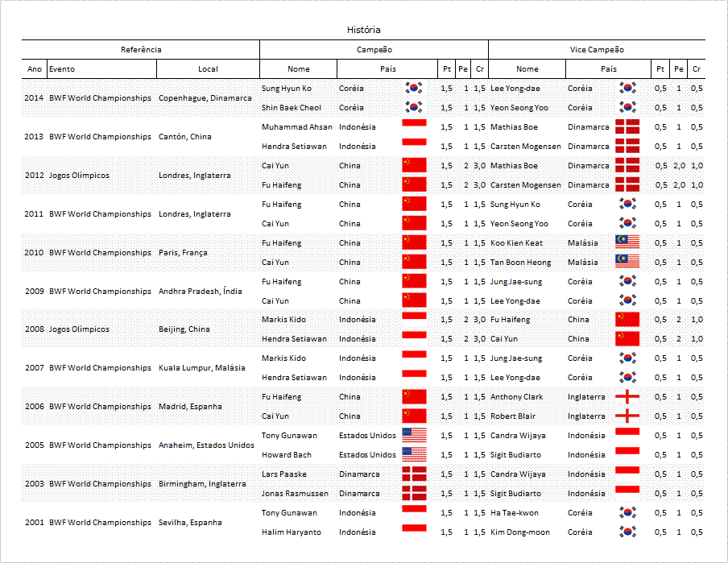Click the Denmark flag beside Jonas Rasmussen

[x=414, y=493]
